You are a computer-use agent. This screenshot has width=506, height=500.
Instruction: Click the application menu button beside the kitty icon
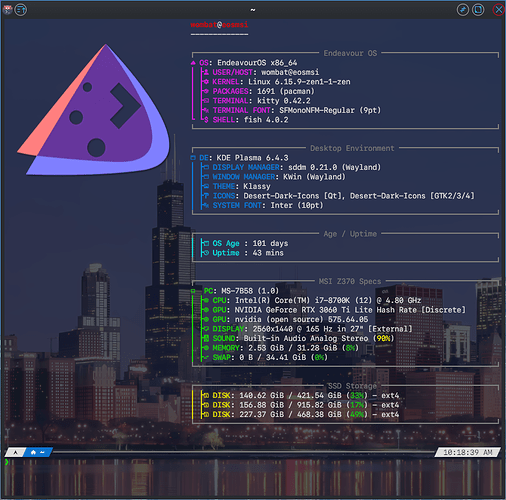point(21,10)
